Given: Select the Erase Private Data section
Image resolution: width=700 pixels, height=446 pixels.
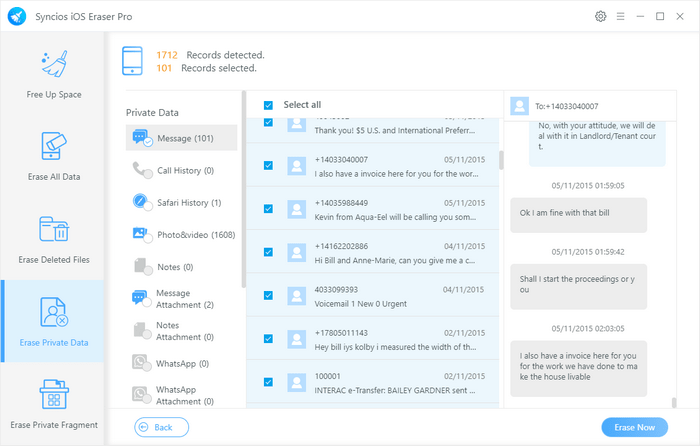Looking at the screenshot, I should click(x=53, y=321).
